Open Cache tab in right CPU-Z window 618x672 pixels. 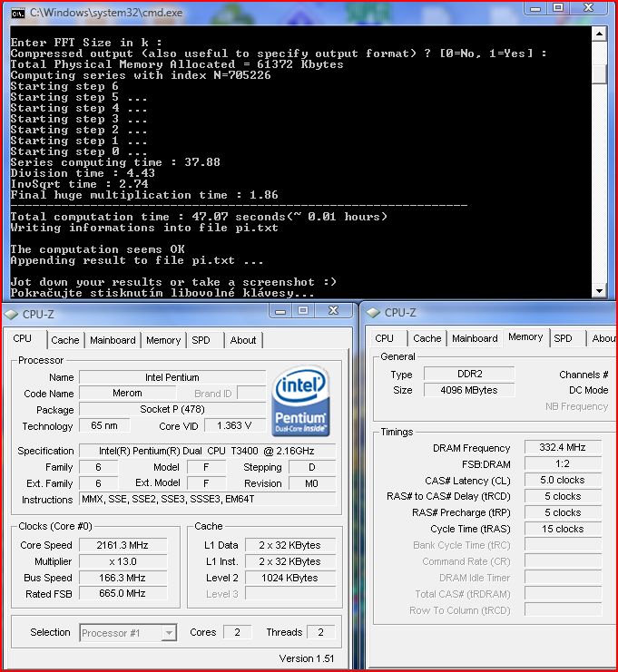(427, 338)
